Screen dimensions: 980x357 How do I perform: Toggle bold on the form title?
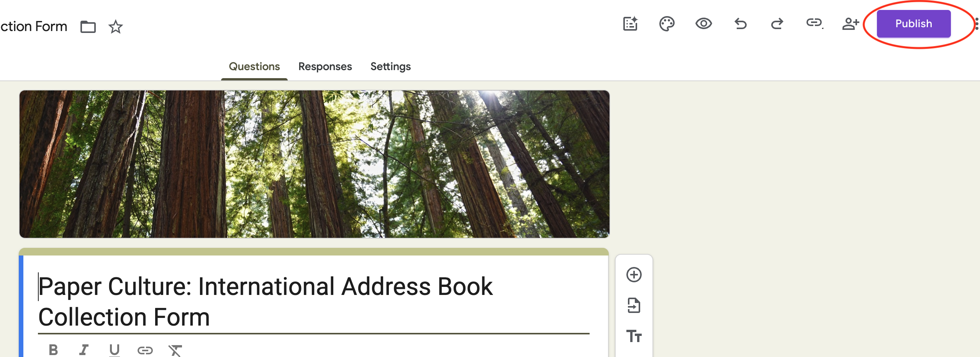[x=53, y=350]
